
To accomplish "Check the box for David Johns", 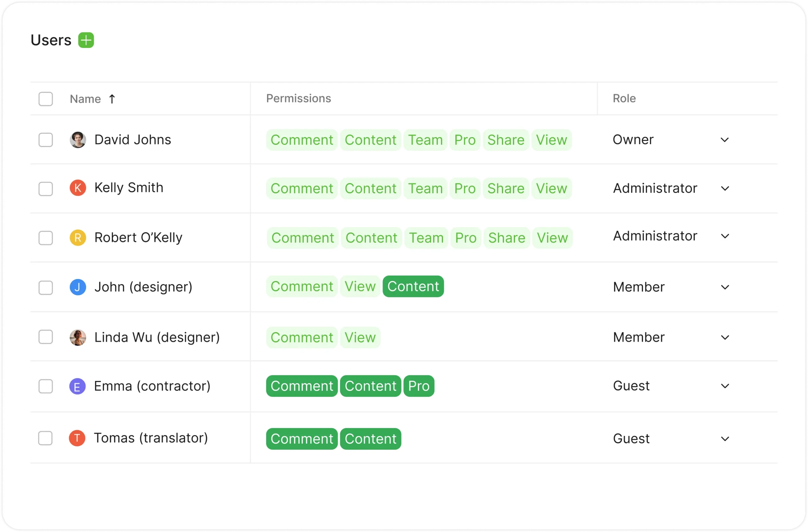I will (45, 140).
